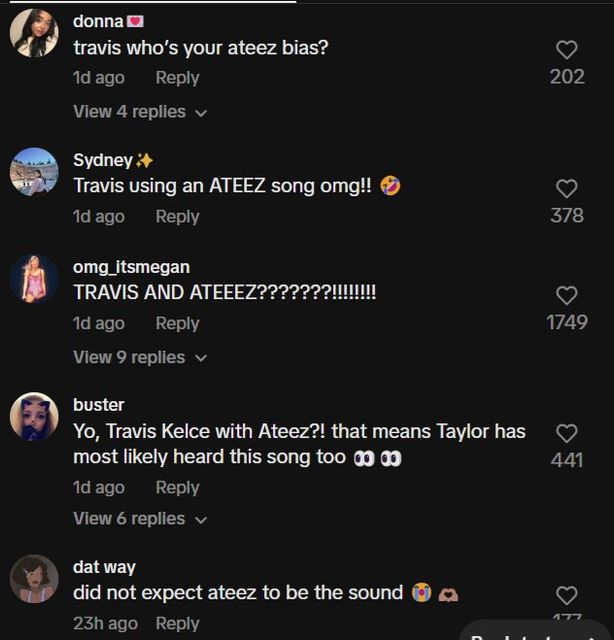Screen dimensions: 614x640
Task: Reply to omg_itsmegan's comment
Action: click(177, 323)
